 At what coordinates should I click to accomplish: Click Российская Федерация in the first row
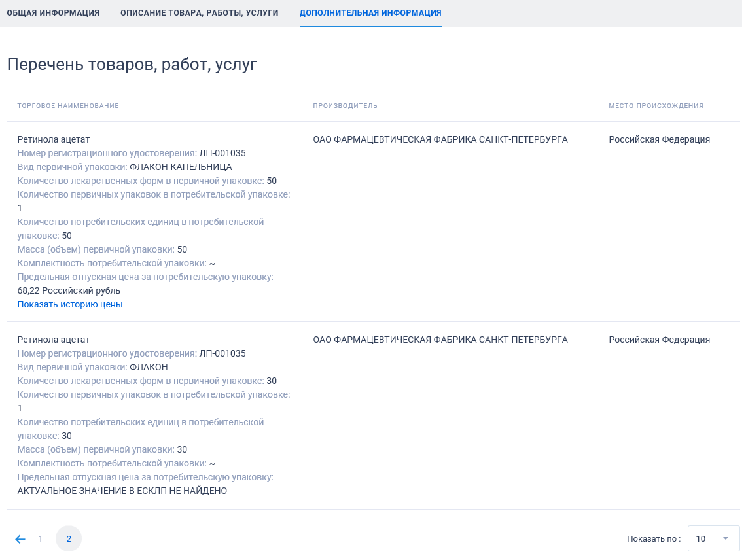point(659,139)
